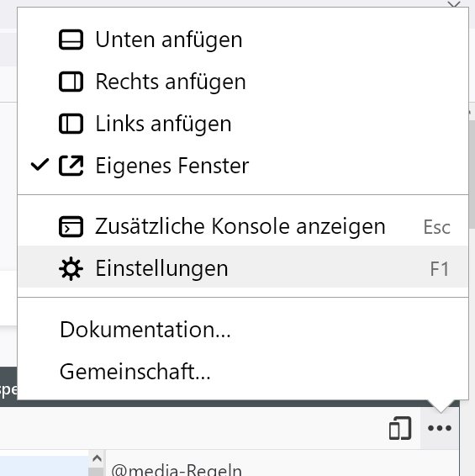Click the three-dots customize menu button
This screenshot has height=476, width=475.
coord(440,428)
